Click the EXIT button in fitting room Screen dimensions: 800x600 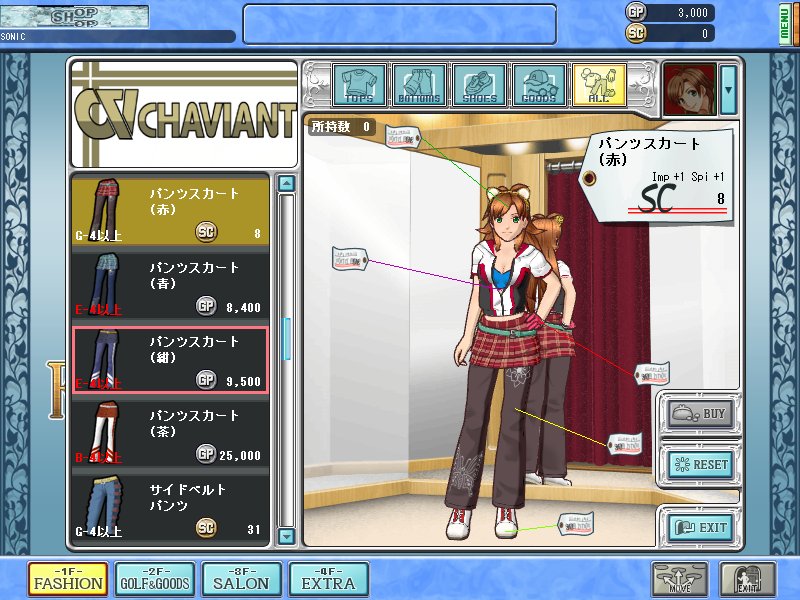tap(701, 527)
